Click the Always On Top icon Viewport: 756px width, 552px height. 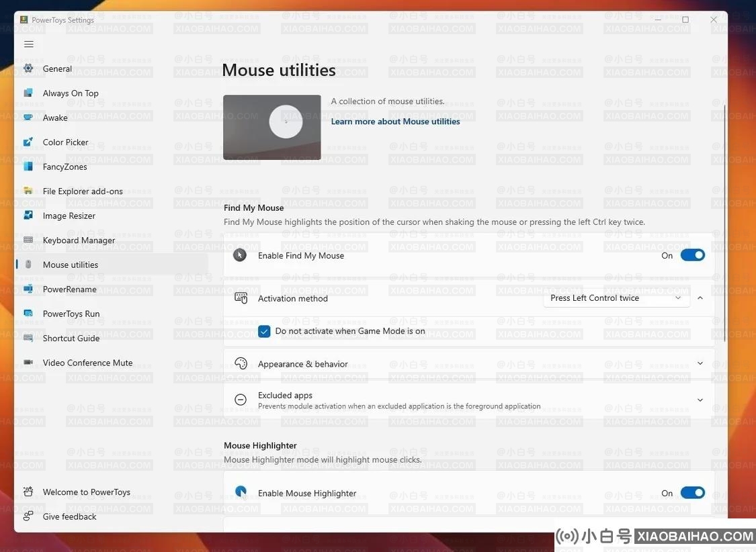pyautogui.click(x=28, y=93)
